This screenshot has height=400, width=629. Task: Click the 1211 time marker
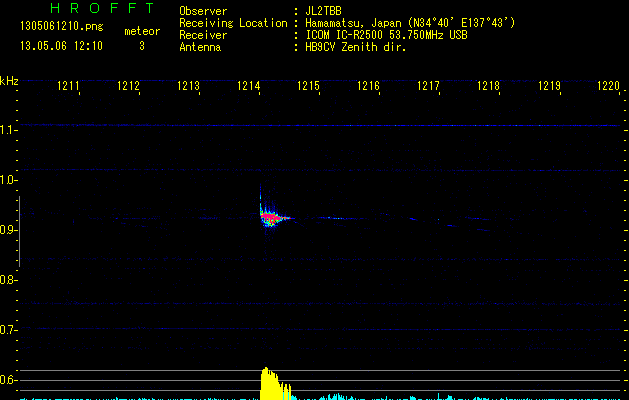68,87
